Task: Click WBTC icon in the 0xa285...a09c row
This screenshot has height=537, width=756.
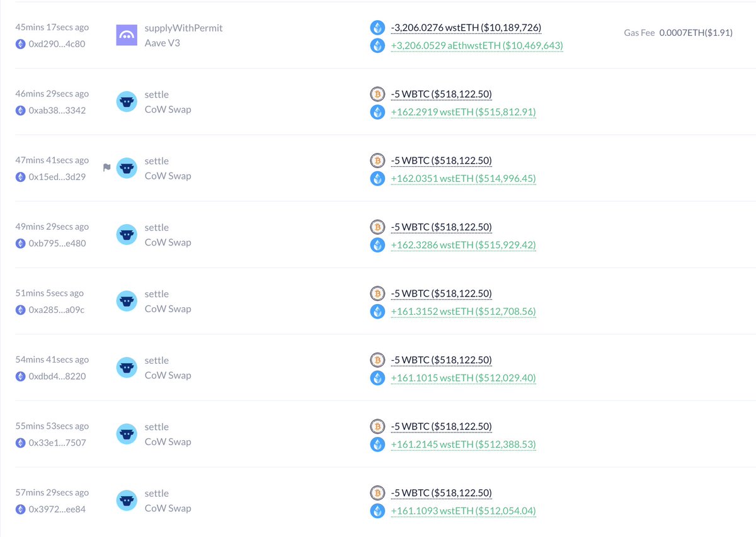Action: click(x=377, y=293)
